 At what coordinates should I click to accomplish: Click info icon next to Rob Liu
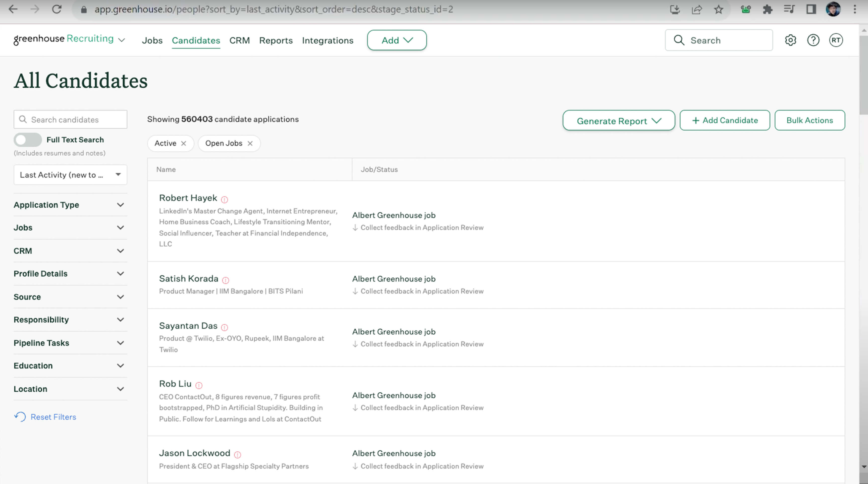[x=199, y=385]
